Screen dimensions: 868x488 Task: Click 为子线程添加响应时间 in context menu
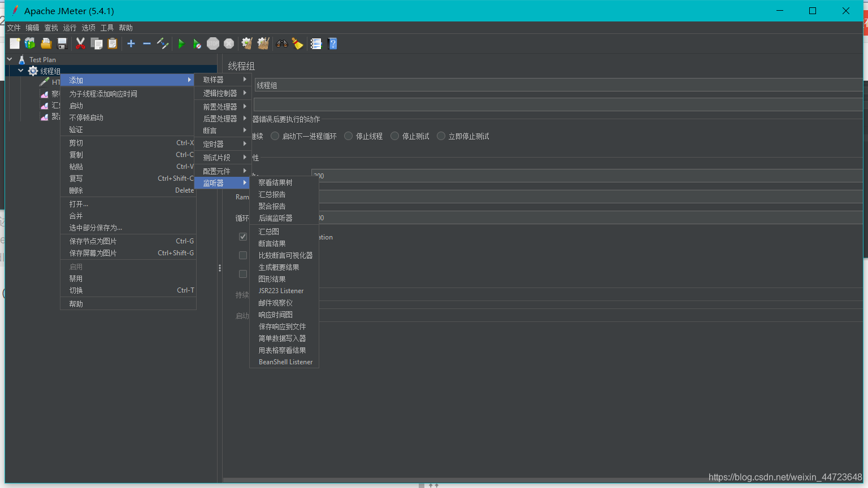pos(128,94)
